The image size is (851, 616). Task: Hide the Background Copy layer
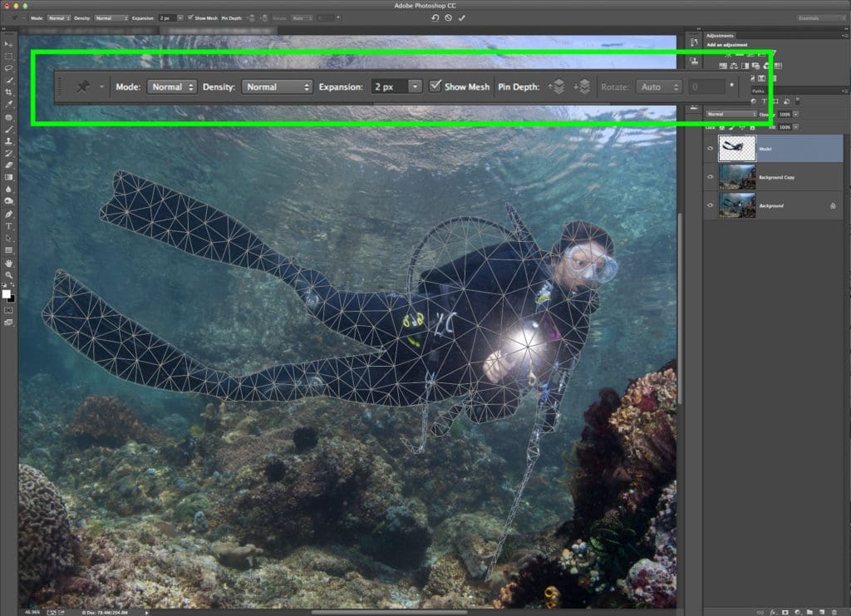(x=710, y=177)
